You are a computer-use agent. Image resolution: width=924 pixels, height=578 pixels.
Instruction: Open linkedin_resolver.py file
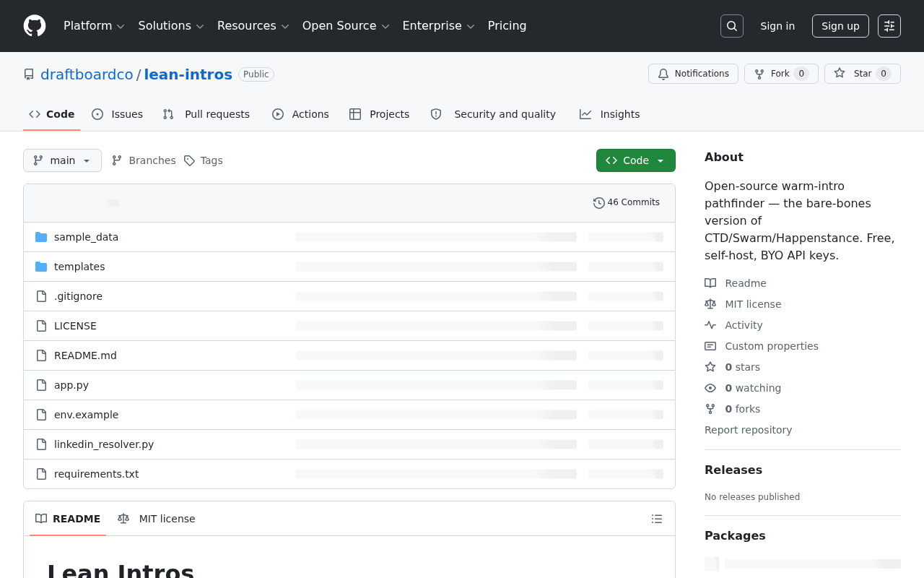[104, 444]
